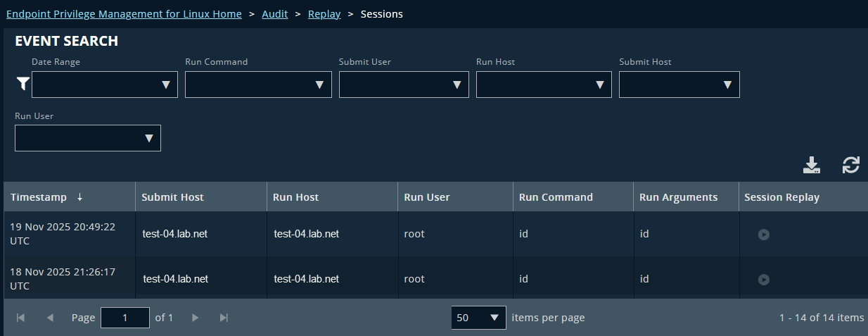The image size is (868, 336).
Task: Open the Run Command filter dropdown
Action: tap(258, 85)
